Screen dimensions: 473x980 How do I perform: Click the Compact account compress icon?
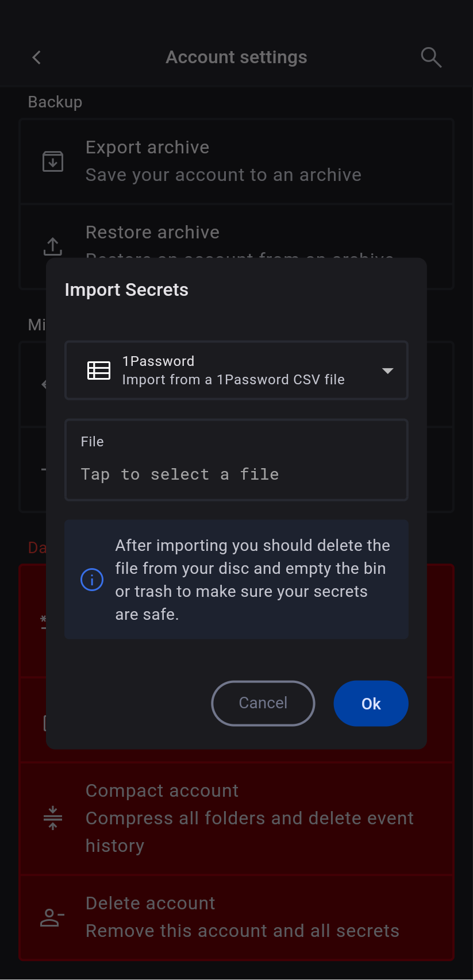[53, 818]
